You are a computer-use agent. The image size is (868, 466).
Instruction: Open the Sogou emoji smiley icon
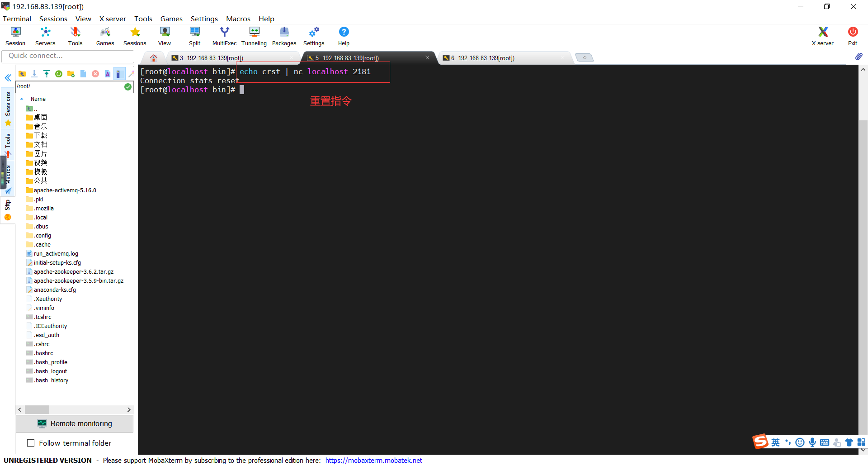coord(800,442)
